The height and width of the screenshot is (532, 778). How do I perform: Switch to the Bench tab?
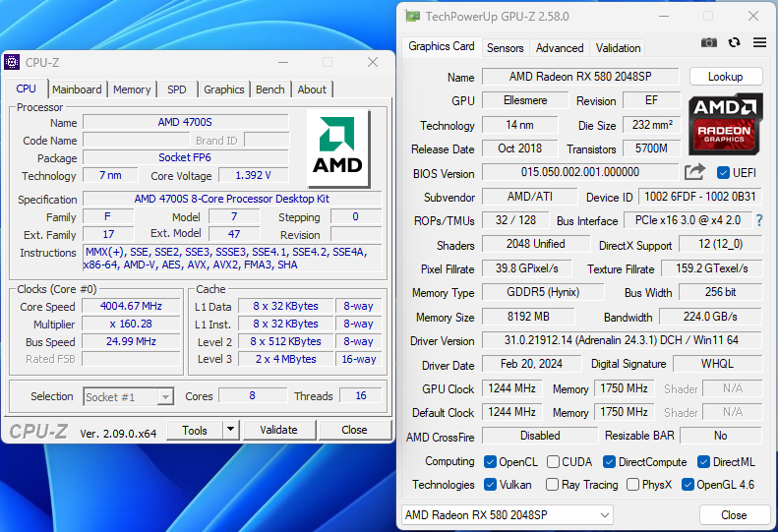270,89
